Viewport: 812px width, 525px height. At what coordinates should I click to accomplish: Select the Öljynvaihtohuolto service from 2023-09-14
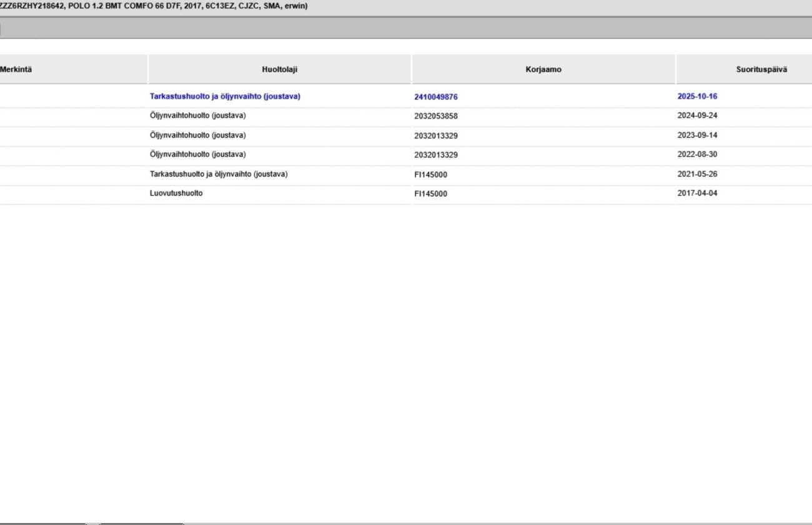[198, 135]
